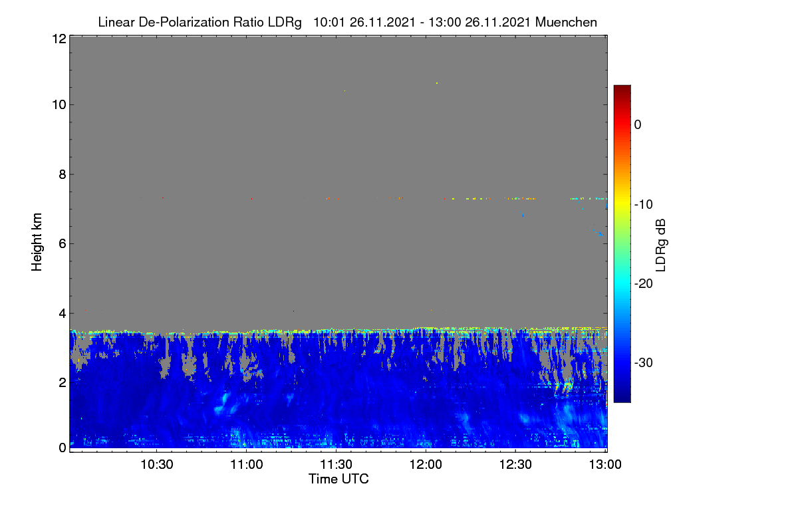Select the 'Muenchen' station label in title
798x532 pixels.
566,22
